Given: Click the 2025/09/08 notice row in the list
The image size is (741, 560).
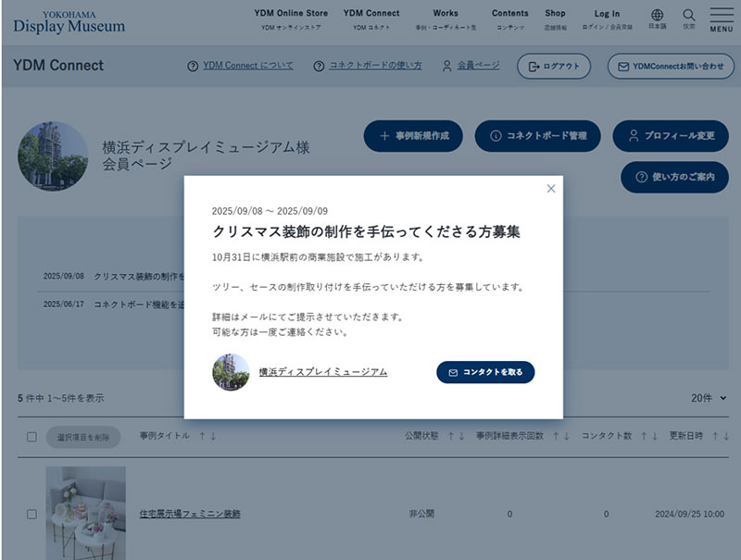Looking at the screenshot, I should pyautogui.click(x=111, y=276).
